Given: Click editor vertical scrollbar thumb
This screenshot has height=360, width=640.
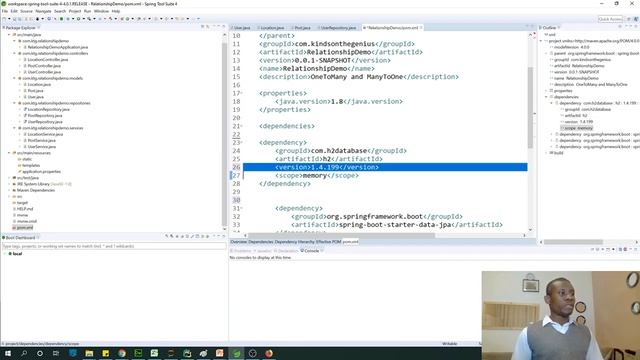Looking at the screenshot, I should pos(530,108).
